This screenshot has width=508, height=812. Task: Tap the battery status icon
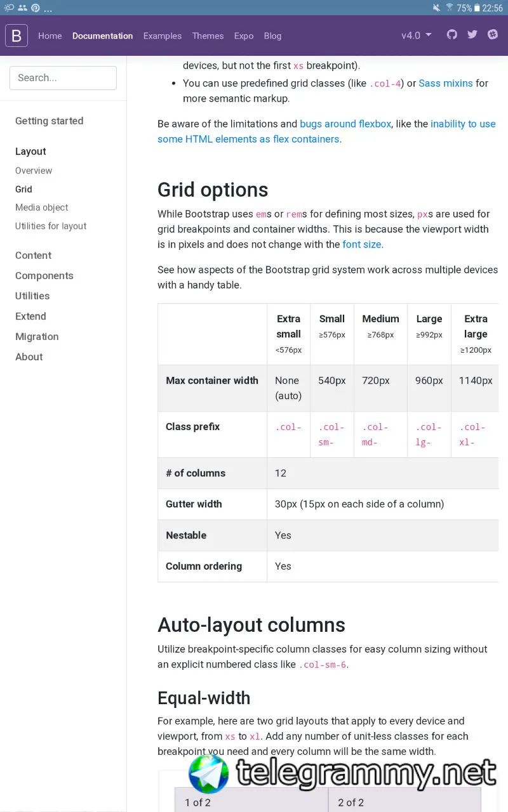tap(477, 8)
